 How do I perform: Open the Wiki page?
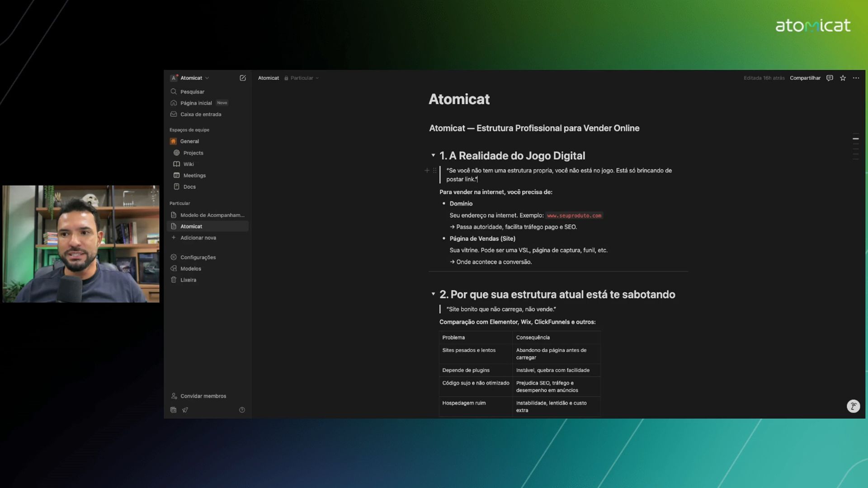(208, 164)
